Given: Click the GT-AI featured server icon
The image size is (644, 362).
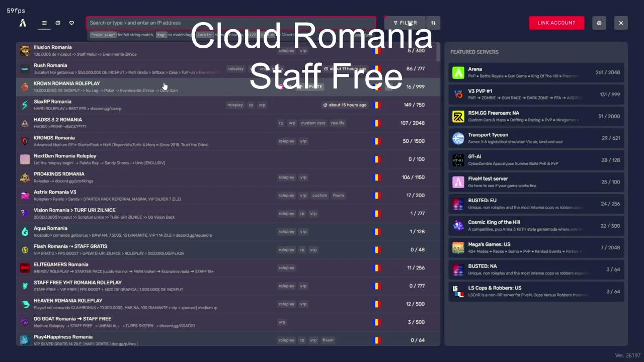Looking at the screenshot, I should pyautogui.click(x=458, y=160).
